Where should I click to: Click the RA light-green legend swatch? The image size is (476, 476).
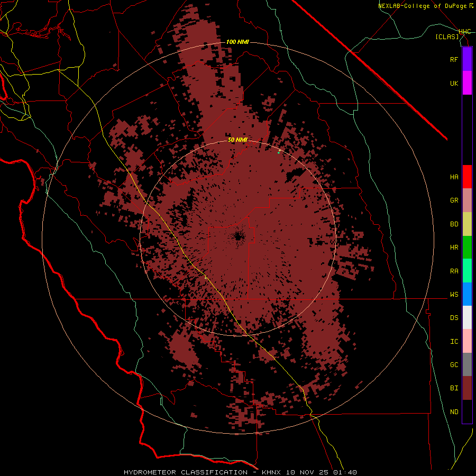[x=467, y=271]
